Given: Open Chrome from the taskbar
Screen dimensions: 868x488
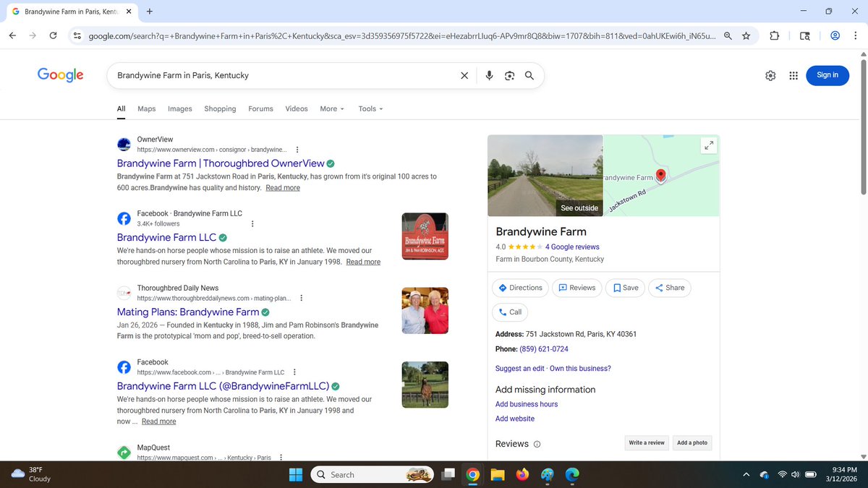Looking at the screenshot, I should tap(472, 474).
